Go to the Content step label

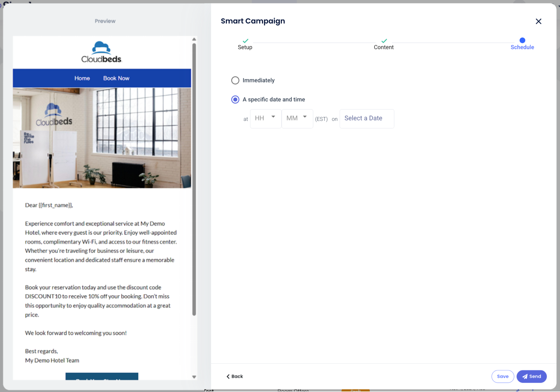coord(384,47)
